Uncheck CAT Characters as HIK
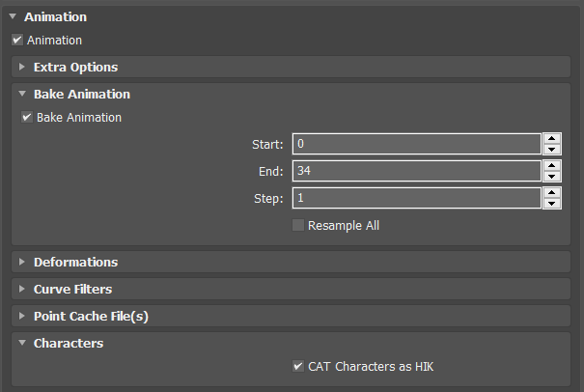The width and height of the screenshot is (584, 392). click(x=298, y=367)
